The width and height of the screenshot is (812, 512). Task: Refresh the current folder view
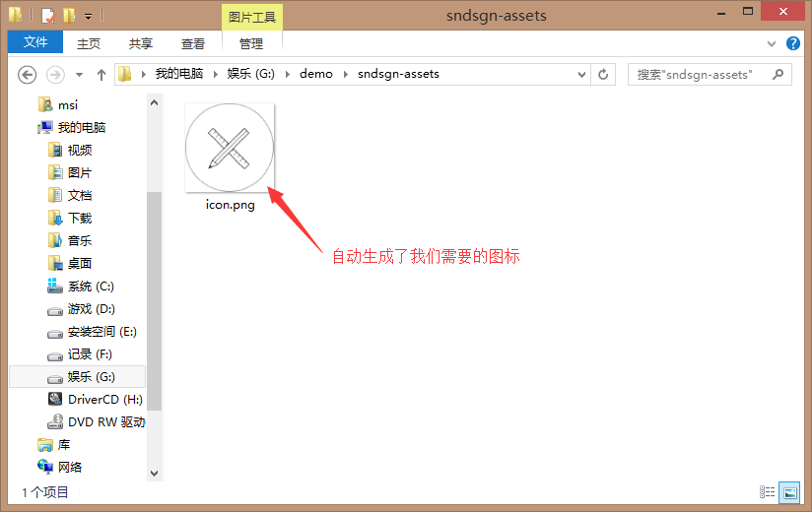pyautogui.click(x=603, y=75)
